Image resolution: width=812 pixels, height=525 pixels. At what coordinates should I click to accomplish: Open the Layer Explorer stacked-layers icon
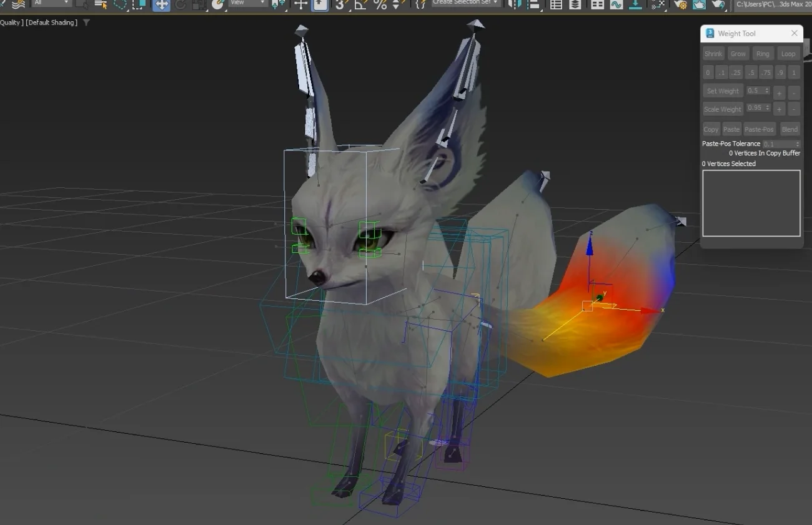tap(575, 4)
